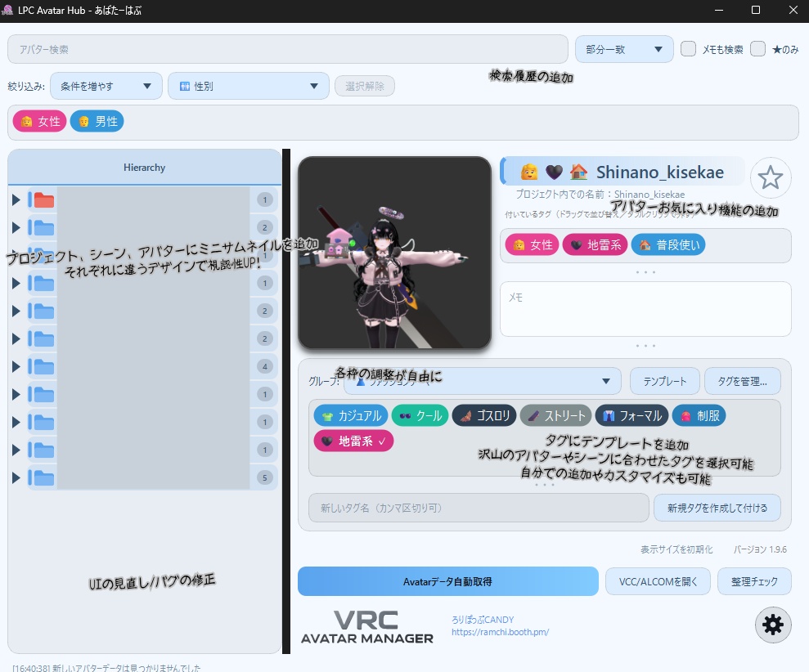Expand the folder row with count 4
The height and width of the screenshot is (672, 809).
16,367
